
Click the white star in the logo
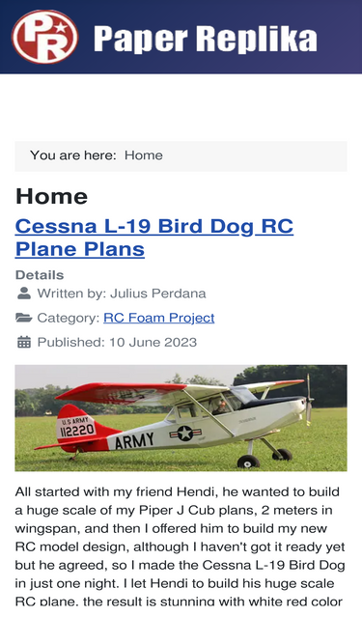click(61, 28)
